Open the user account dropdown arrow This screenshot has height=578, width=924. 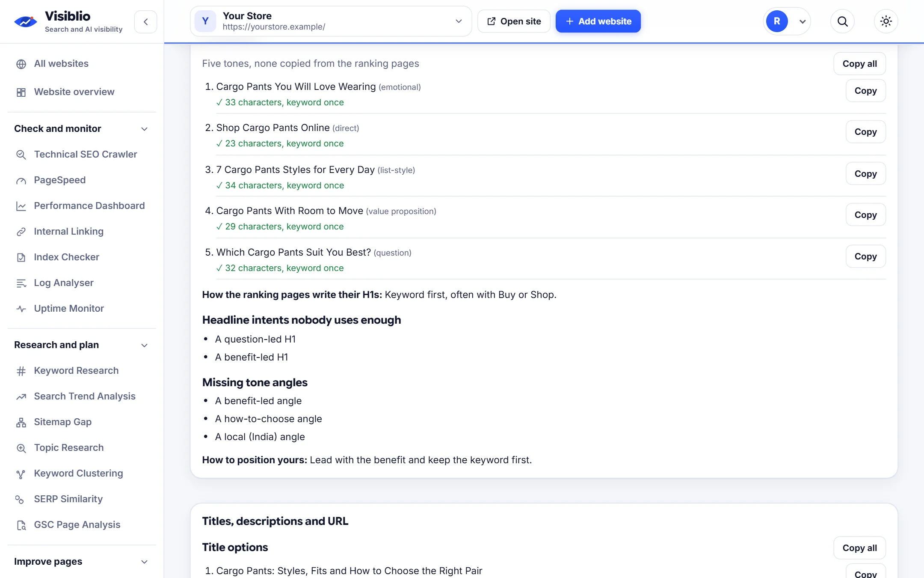(803, 21)
